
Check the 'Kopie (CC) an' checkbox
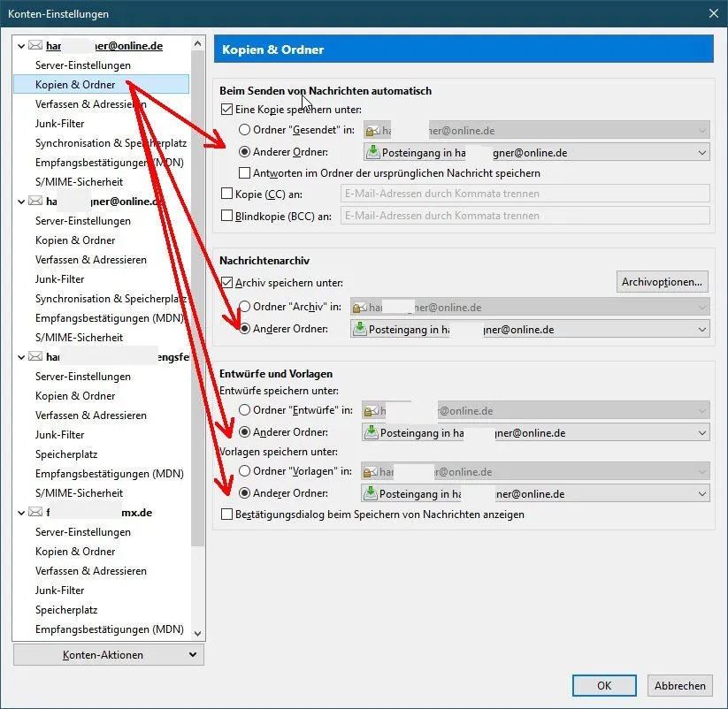tap(226, 194)
